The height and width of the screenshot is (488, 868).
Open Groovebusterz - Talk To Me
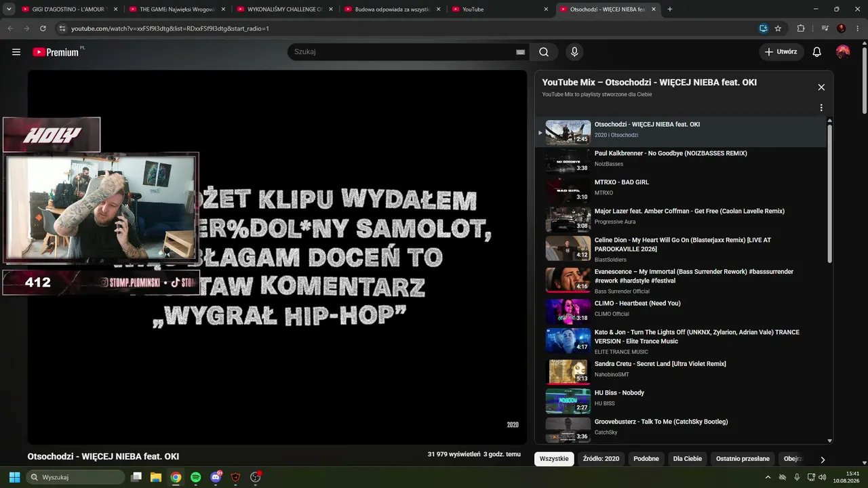[681, 430]
